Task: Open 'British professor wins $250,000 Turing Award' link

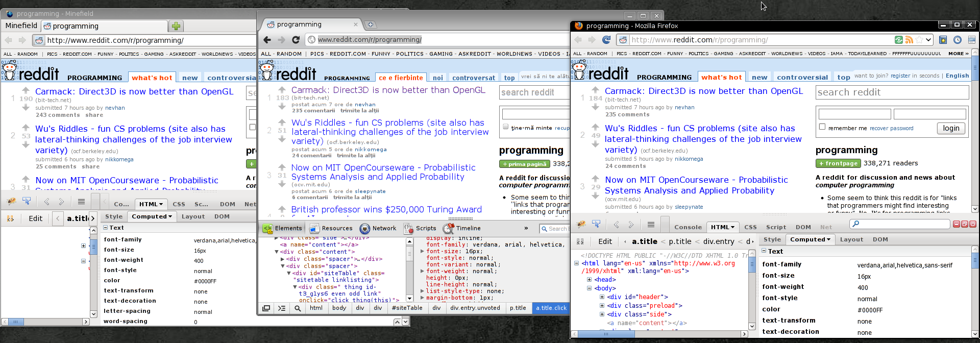Action: [x=386, y=209]
